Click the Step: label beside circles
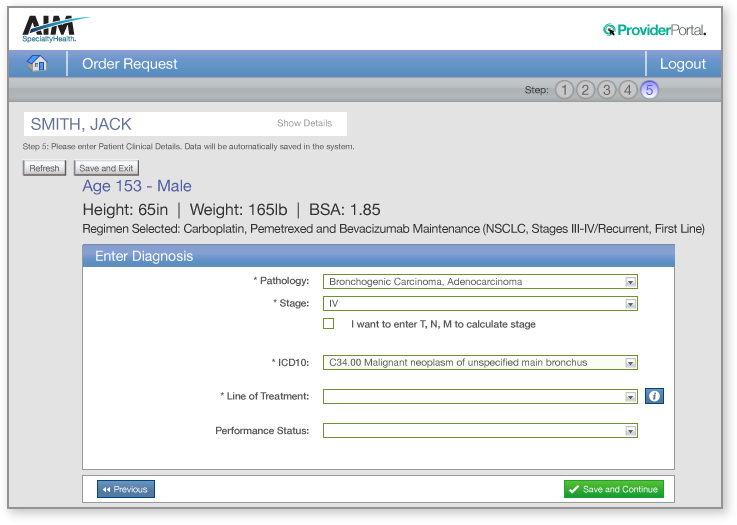Viewport: 737px width, 525px height. (x=536, y=90)
